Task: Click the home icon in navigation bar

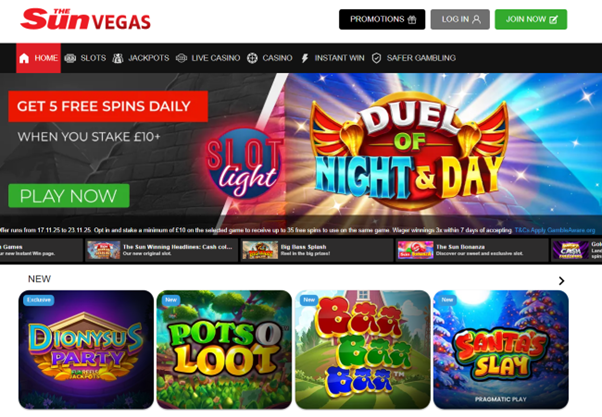Action: click(x=24, y=58)
